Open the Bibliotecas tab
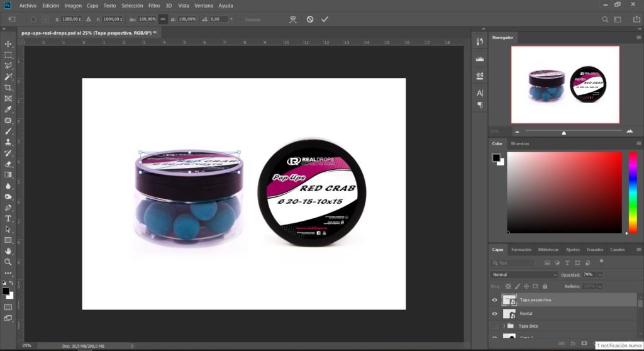Screen dimensions: 644x351 click(548, 250)
